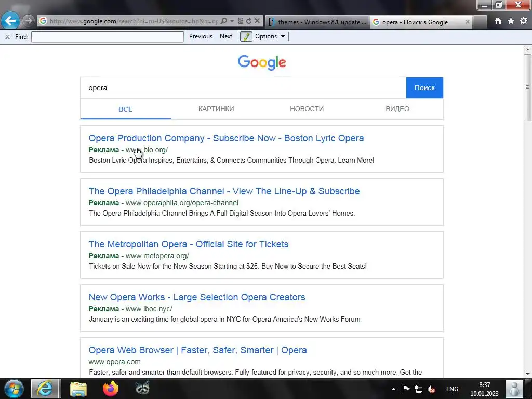Launch Firefox from the taskbar

[x=111, y=389]
